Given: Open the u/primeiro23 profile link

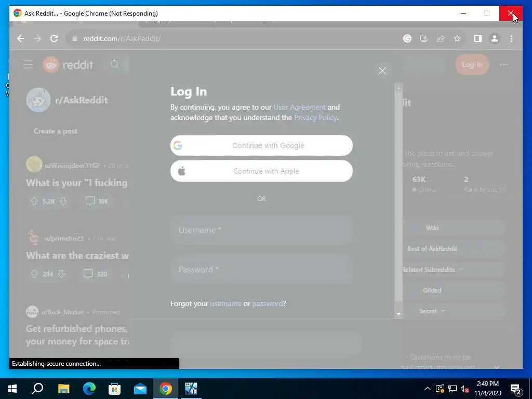Looking at the screenshot, I should tap(64, 238).
